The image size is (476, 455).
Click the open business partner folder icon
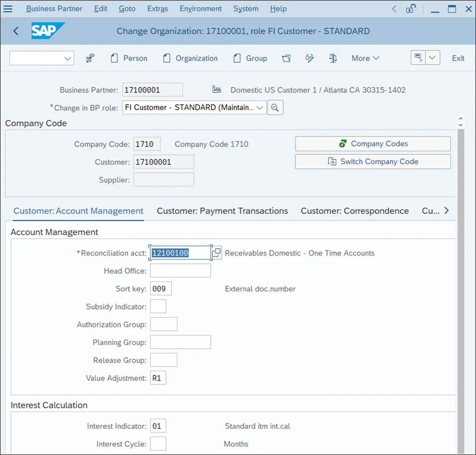click(x=286, y=58)
